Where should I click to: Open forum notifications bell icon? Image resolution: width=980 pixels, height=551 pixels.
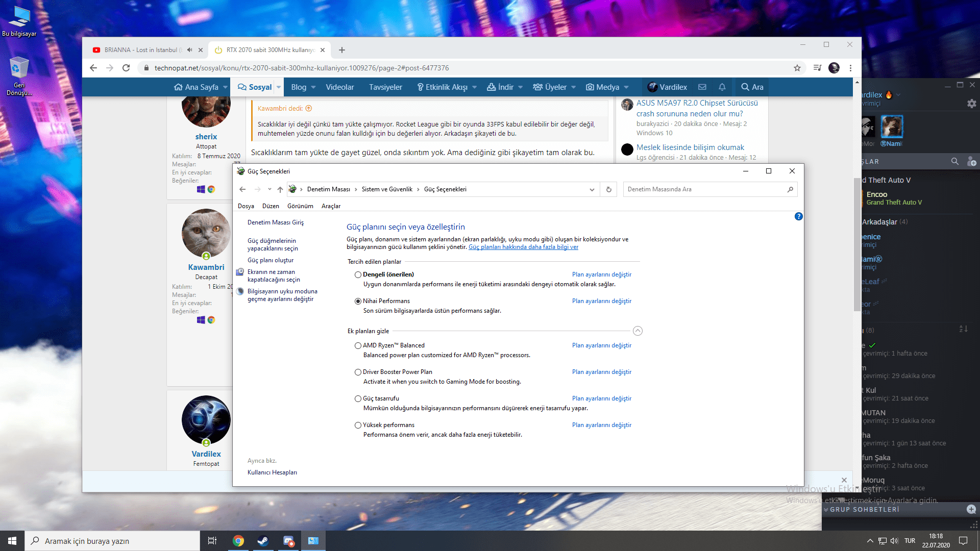point(722,87)
